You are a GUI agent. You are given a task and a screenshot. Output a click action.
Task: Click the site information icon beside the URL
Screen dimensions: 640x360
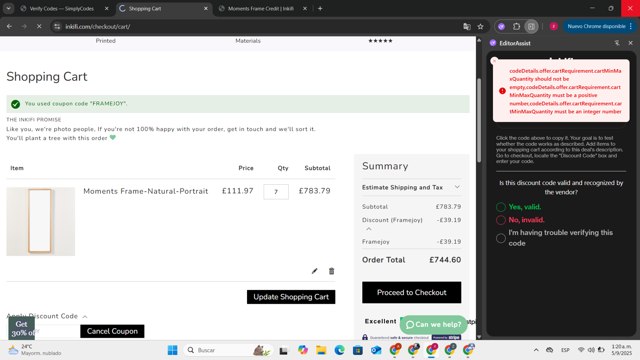pos(57,27)
